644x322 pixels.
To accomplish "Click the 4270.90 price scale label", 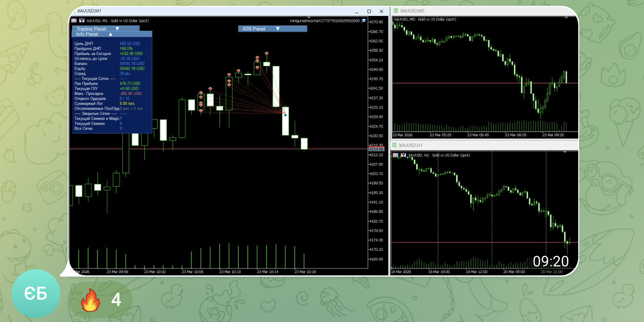I will tap(376, 22).
